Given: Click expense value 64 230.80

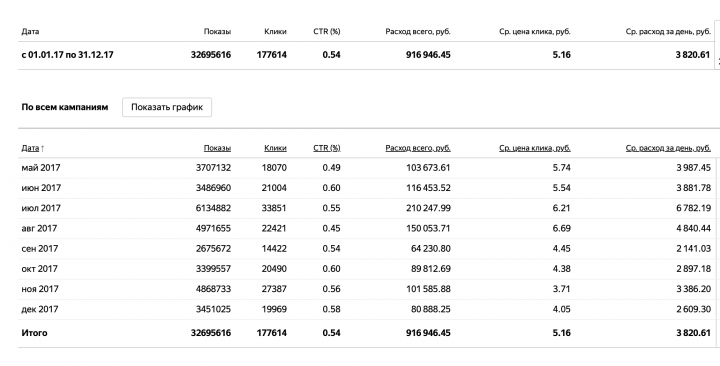Looking at the screenshot, I should tap(431, 248).
